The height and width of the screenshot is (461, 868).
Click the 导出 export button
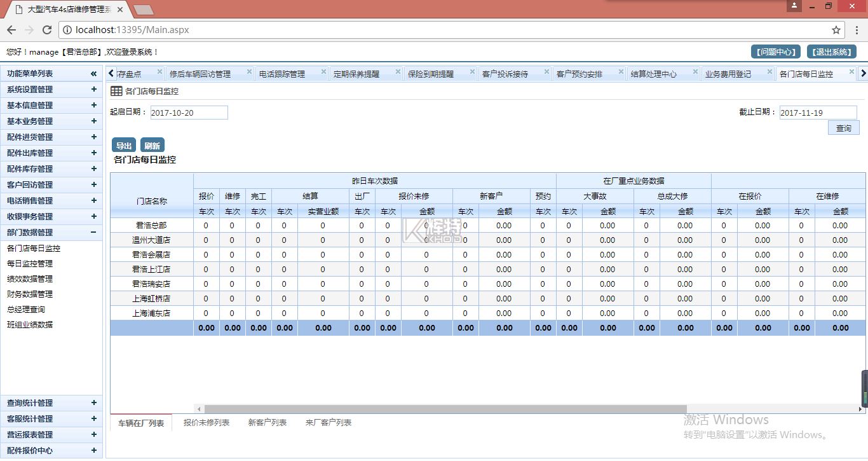[124, 146]
